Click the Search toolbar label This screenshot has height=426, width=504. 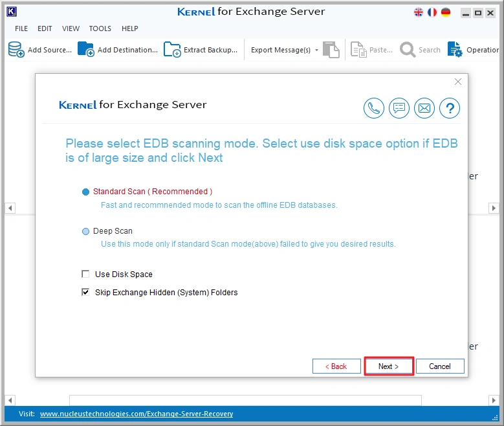point(430,50)
